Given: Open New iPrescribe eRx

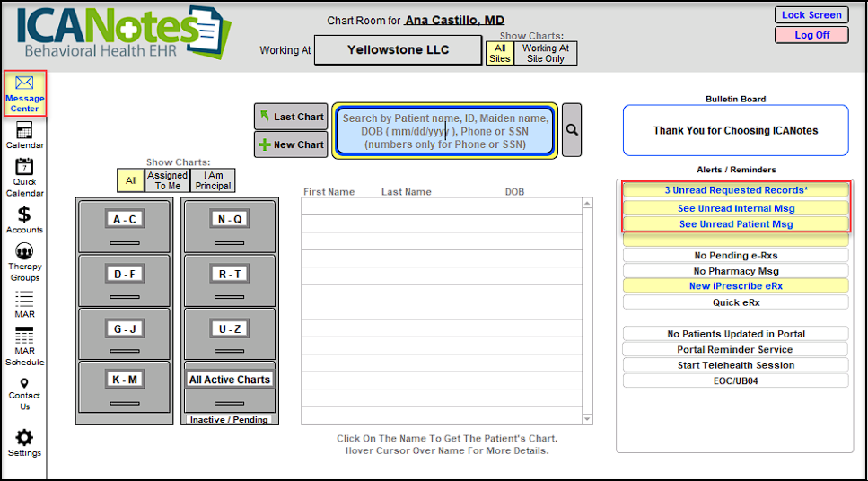Looking at the screenshot, I should 736,286.
